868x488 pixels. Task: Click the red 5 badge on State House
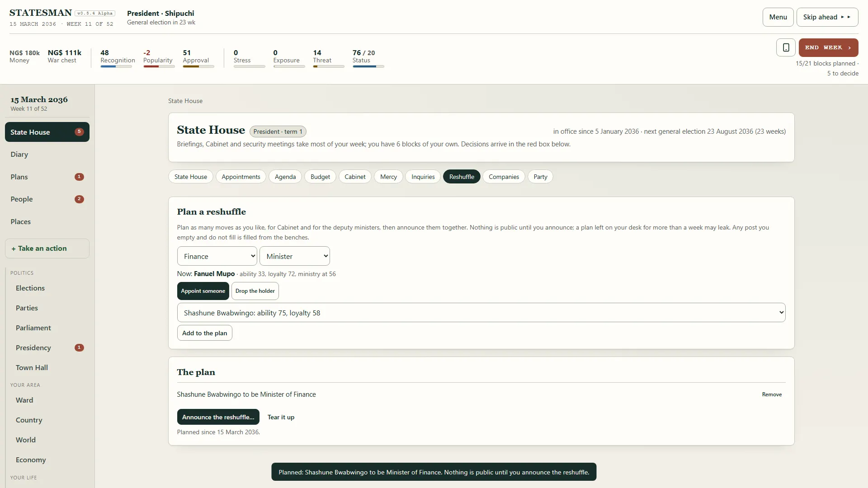(79, 132)
